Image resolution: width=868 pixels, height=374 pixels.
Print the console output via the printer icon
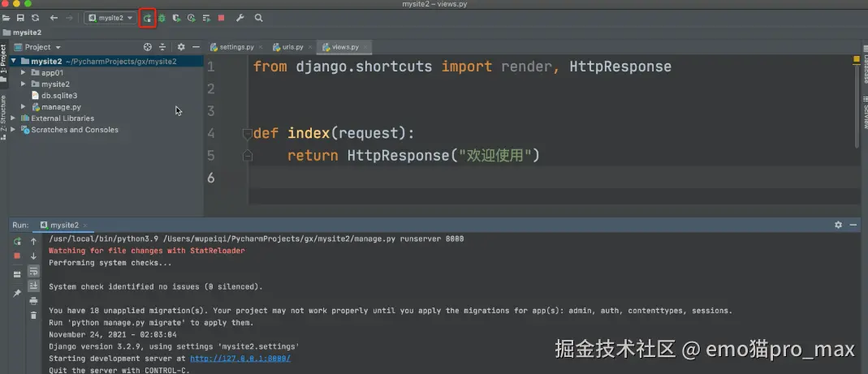tap(34, 300)
